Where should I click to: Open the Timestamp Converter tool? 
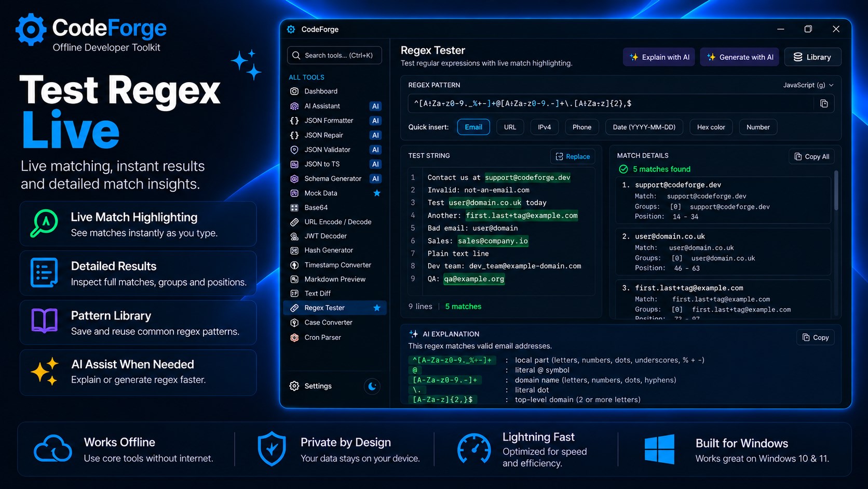pos(335,265)
